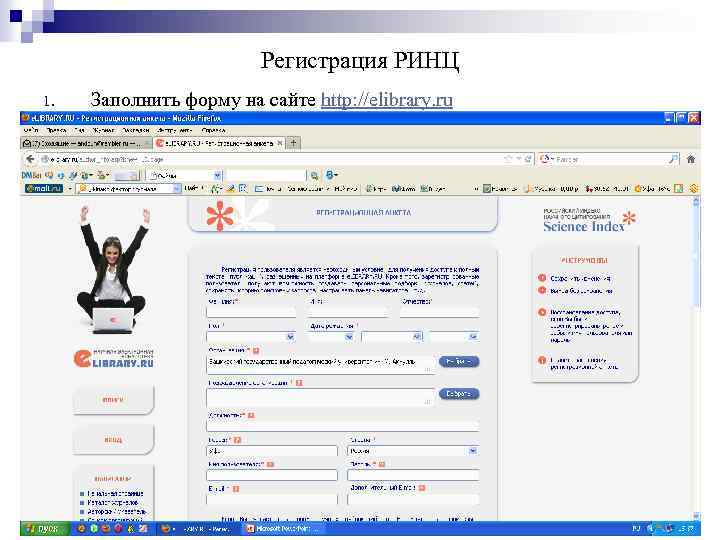
Task: Click the help icon beside Подразделение организации label
Action: coord(299,382)
